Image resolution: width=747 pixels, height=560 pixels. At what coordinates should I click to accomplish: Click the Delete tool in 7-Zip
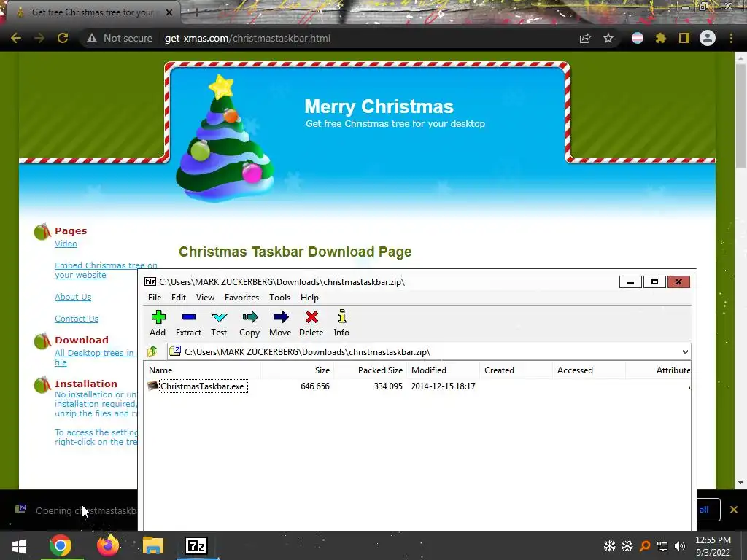pos(311,323)
